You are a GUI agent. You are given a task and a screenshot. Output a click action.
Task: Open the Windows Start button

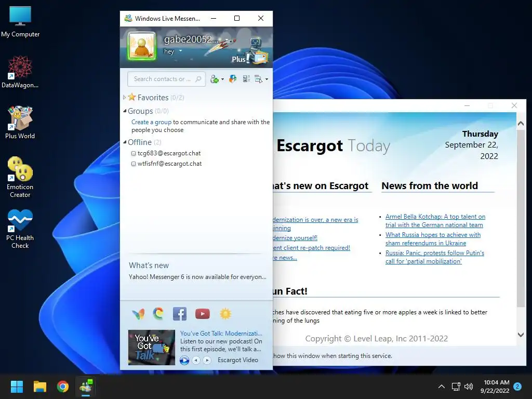[x=17, y=387]
